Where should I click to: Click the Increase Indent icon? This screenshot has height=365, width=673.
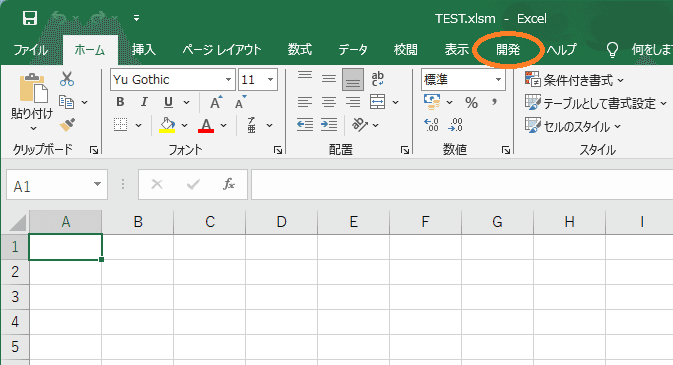coord(329,125)
